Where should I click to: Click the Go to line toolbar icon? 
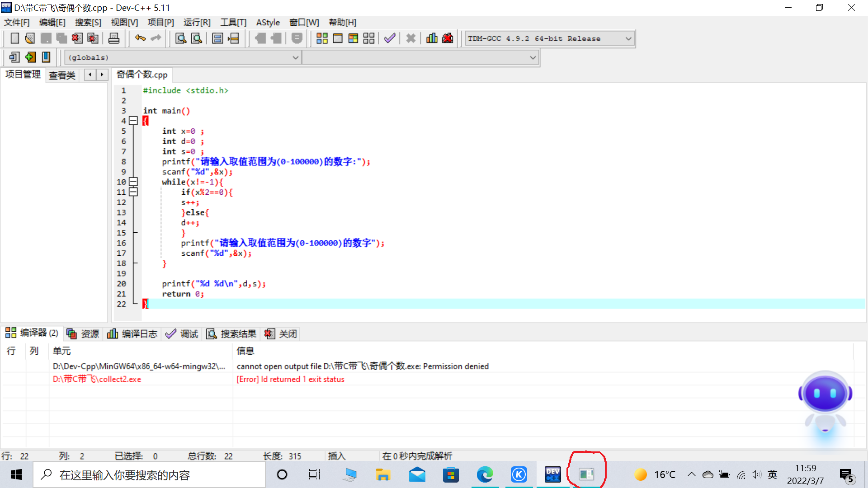pyautogui.click(x=233, y=38)
